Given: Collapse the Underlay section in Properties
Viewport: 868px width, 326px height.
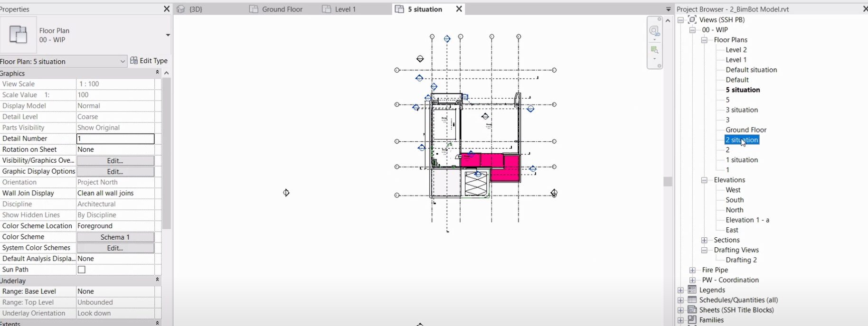Looking at the screenshot, I should [157, 280].
